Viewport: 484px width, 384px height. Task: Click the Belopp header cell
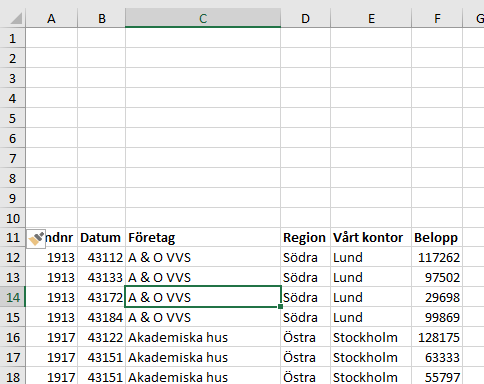(x=437, y=237)
